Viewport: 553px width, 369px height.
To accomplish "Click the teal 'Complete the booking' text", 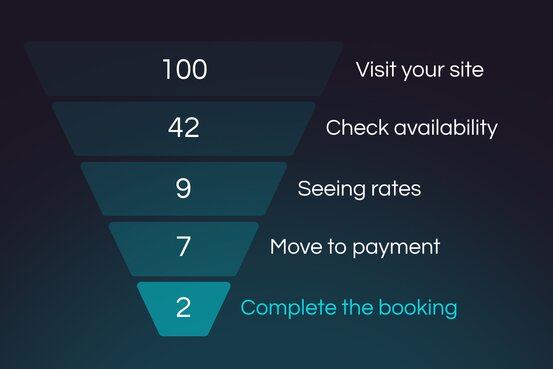I will [x=349, y=308].
